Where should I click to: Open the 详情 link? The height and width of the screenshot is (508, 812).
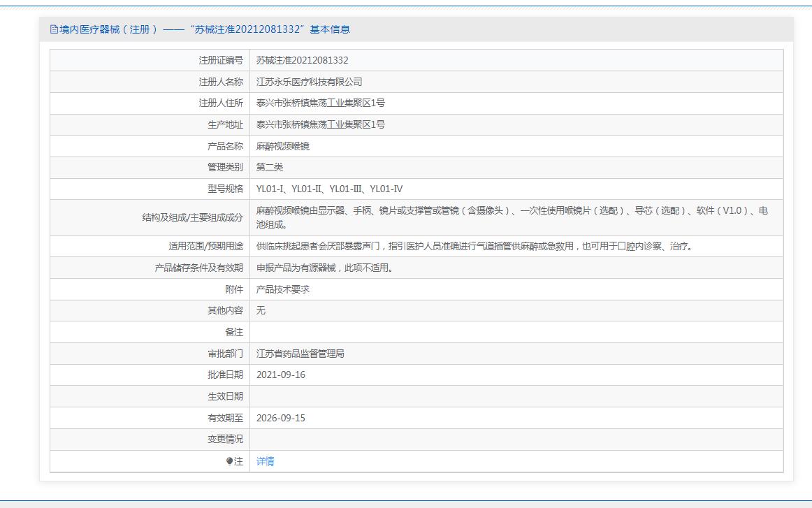click(265, 461)
